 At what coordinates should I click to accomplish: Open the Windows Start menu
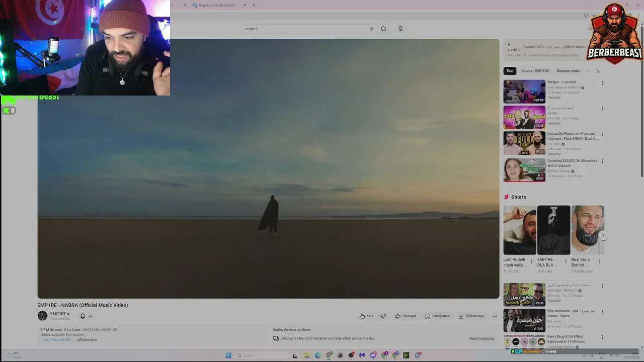tap(228, 355)
